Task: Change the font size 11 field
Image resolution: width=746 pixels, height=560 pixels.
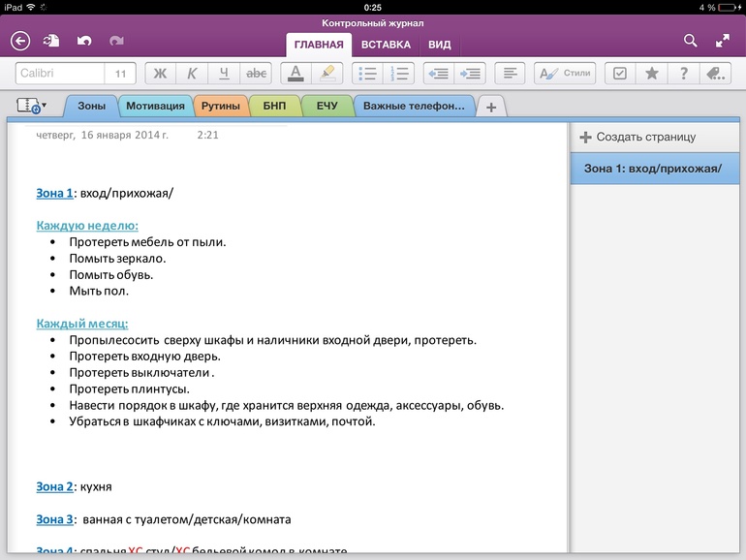Action: click(x=120, y=74)
